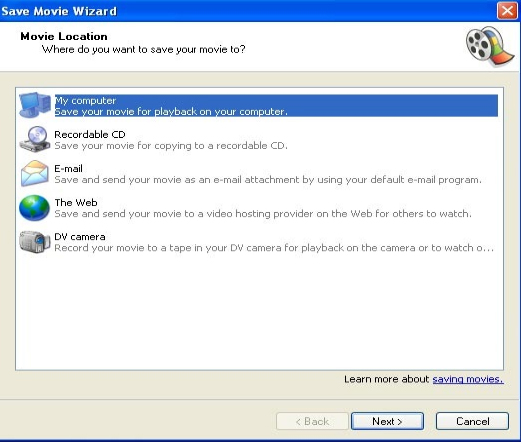Select the 'E-mail' option title
Viewport: 521px width, 442px height.
click(68, 168)
